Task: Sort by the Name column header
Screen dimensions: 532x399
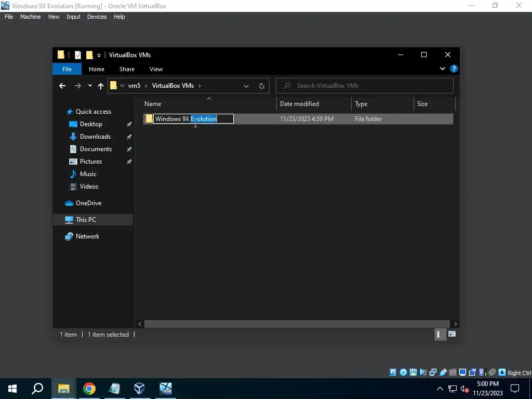Action: tap(209, 104)
